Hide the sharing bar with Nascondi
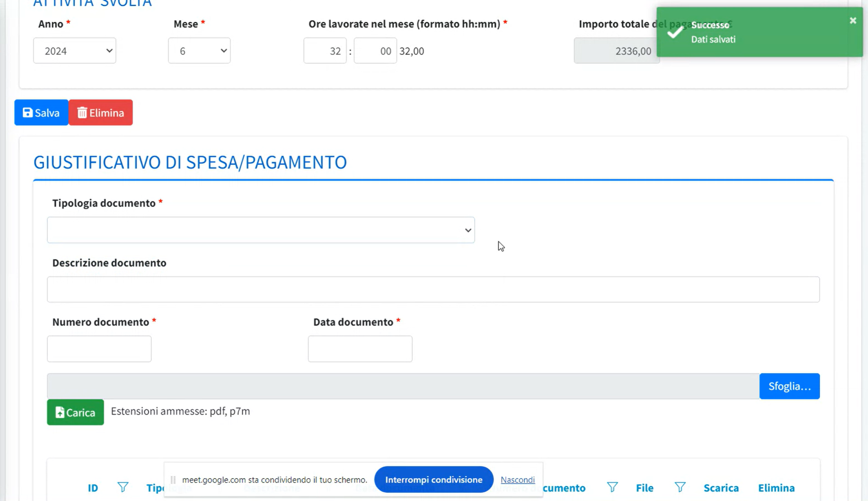Image resolution: width=868 pixels, height=501 pixels. point(517,480)
